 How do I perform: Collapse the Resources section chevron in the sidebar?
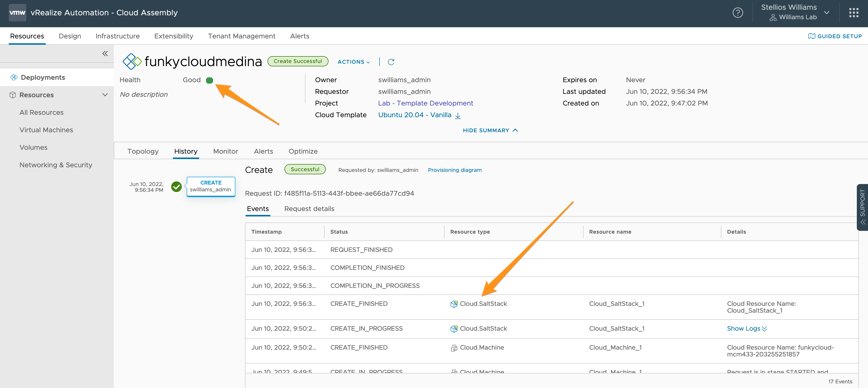pos(105,95)
